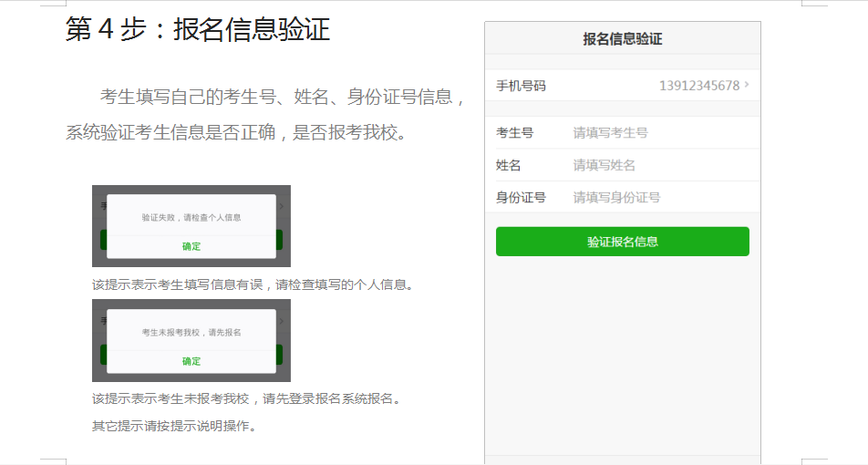Click the line 其它提示请按提示说明操作

174,425
